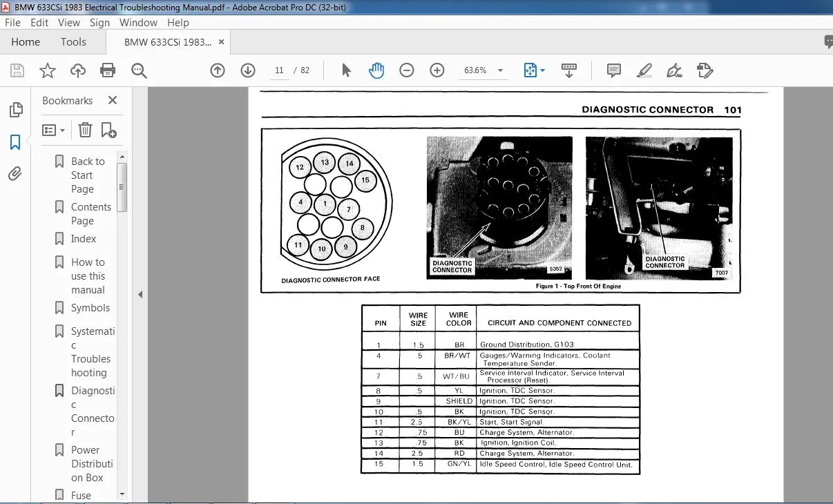Viewport: 833px width, 504px height.
Task: Open the Help menu
Action: 178,22
